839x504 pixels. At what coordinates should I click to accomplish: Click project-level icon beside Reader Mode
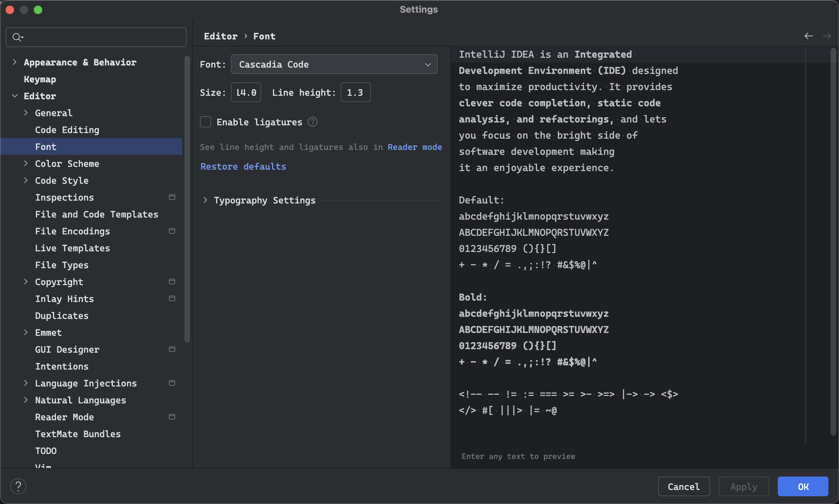172,417
